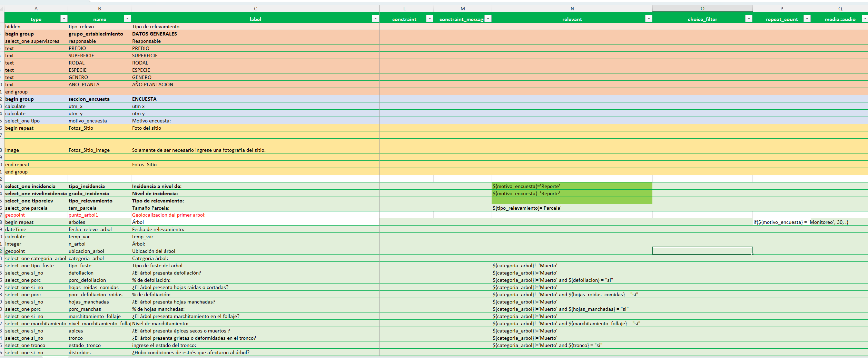The height and width of the screenshot is (358, 868).
Task: Click the 'estado_tronco' name cell
Action: pos(99,345)
